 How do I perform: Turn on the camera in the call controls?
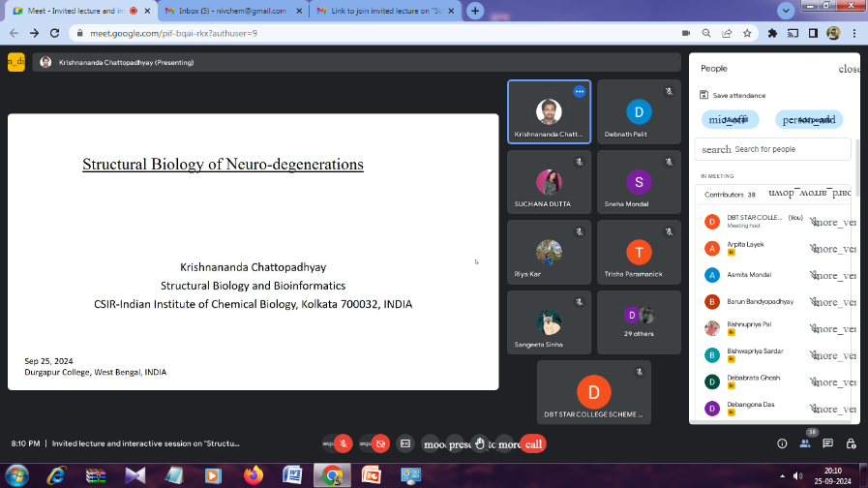[x=379, y=443]
